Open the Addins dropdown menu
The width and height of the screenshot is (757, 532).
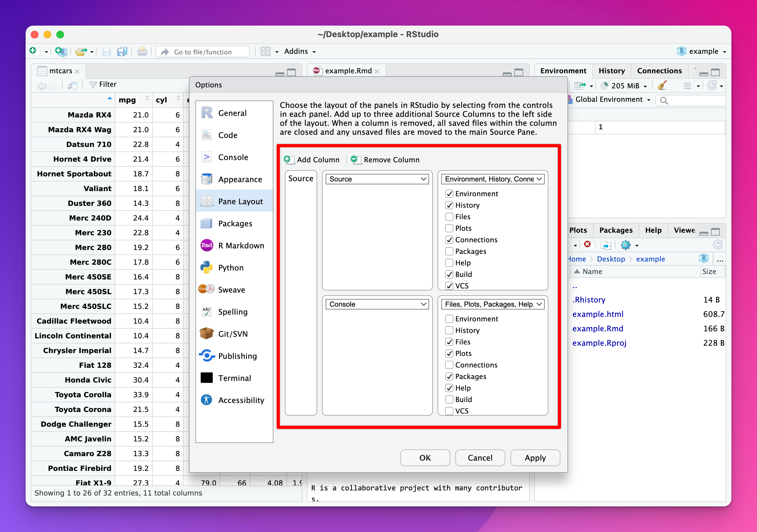point(300,52)
